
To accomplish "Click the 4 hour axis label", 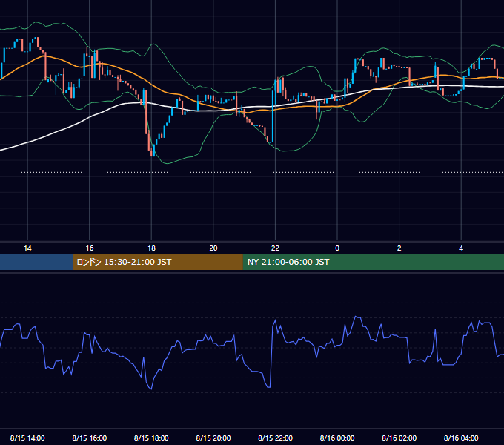I will pyautogui.click(x=461, y=248).
